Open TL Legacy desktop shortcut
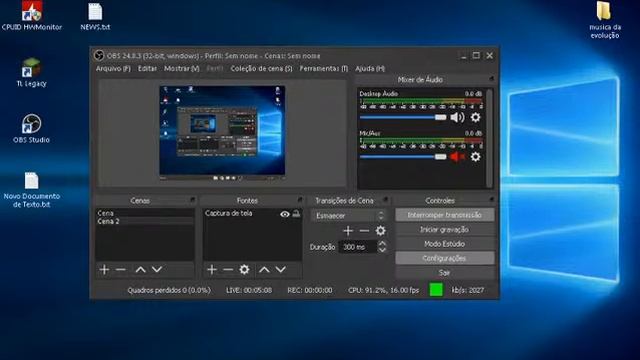This screenshot has height=360, width=640. (x=31, y=72)
